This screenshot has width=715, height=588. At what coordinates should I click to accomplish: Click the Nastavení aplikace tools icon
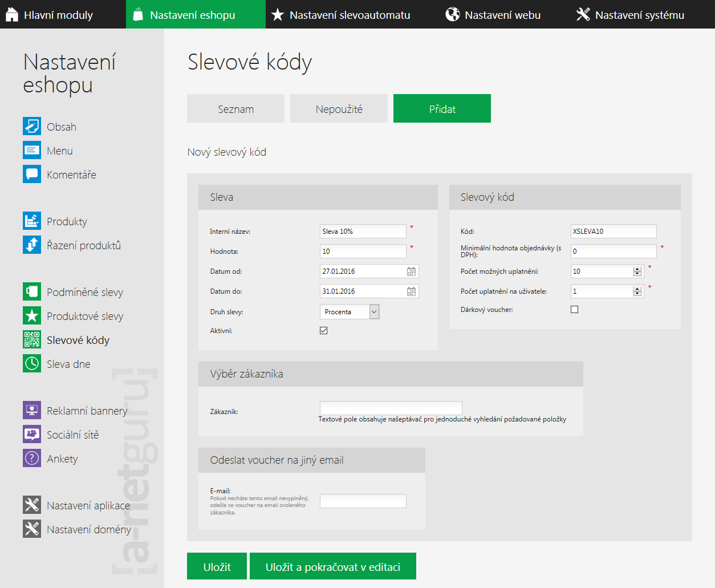(32, 505)
